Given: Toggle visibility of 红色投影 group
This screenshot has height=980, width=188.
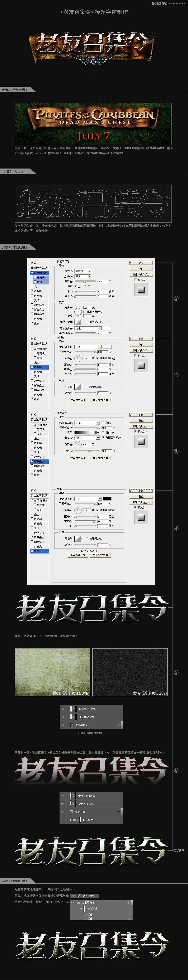Looking at the screenshot, I should [x=63, y=820].
